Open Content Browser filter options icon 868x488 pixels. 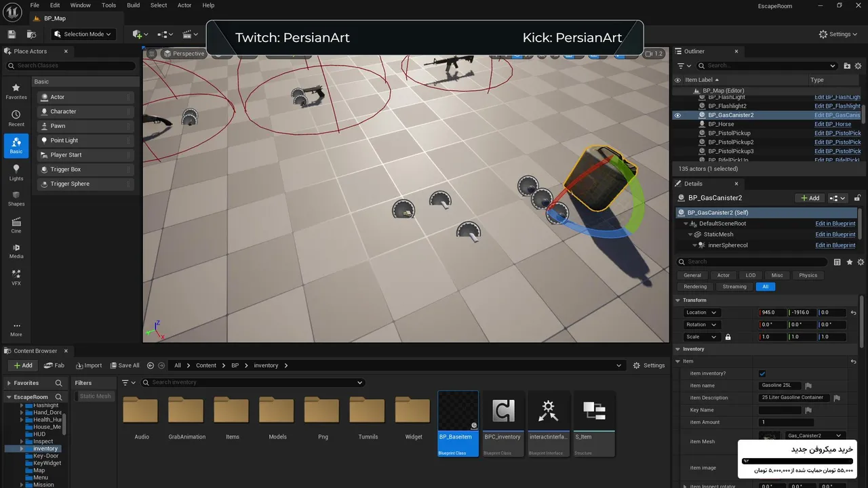(x=128, y=382)
